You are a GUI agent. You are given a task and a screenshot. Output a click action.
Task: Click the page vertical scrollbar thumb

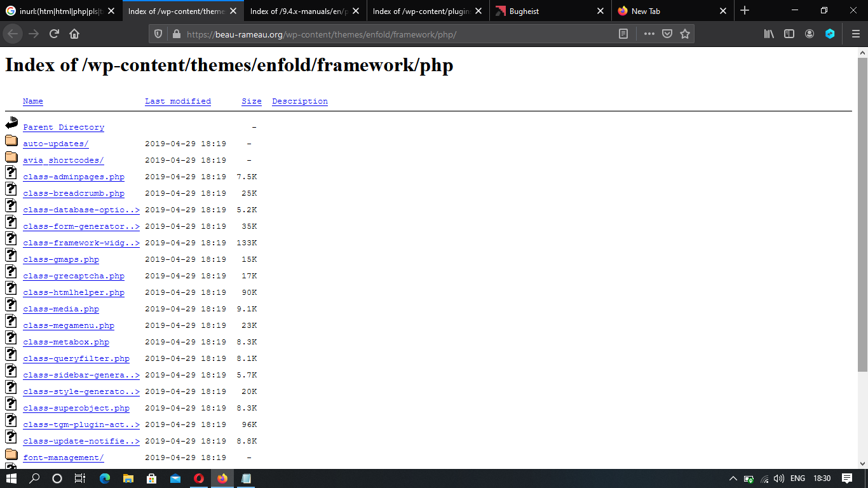click(862, 214)
